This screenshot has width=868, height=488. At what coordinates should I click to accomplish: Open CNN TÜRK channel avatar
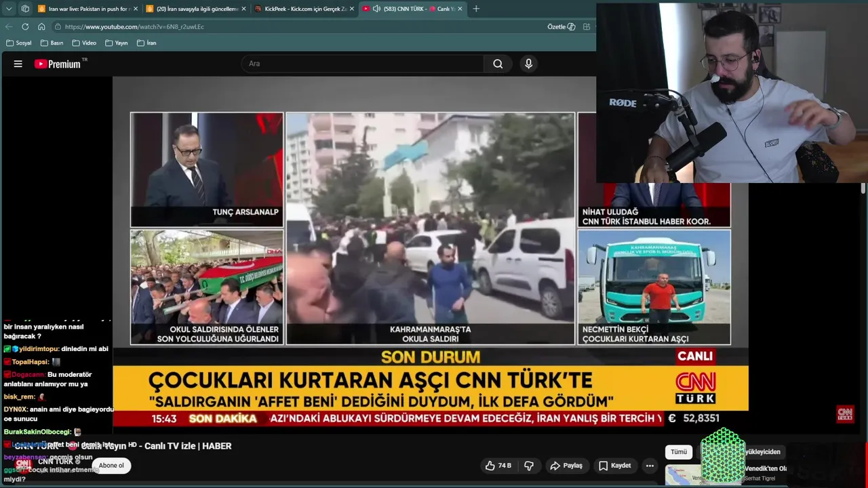[23, 465]
